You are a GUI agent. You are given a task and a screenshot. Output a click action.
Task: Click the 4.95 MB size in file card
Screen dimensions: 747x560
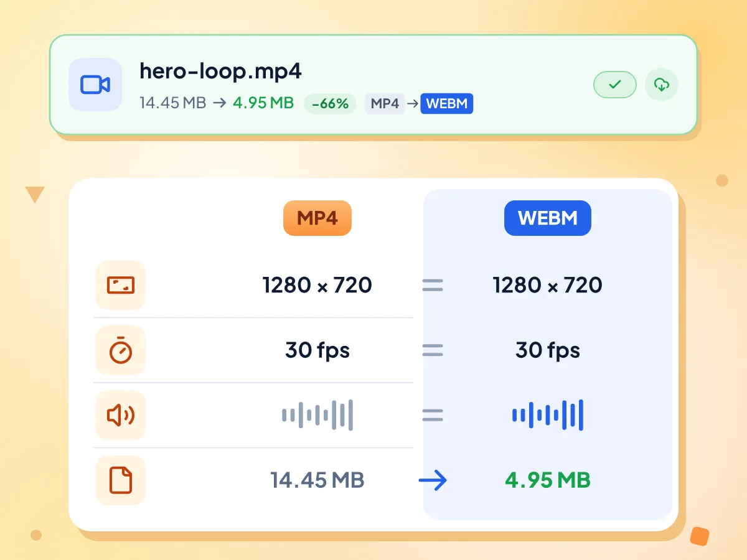click(x=263, y=103)
